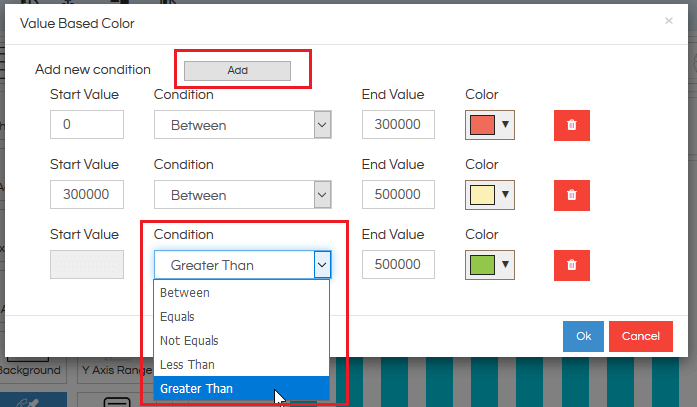
Task: Click the second row End Value field 500000
Action: click(x=398, y=194)
